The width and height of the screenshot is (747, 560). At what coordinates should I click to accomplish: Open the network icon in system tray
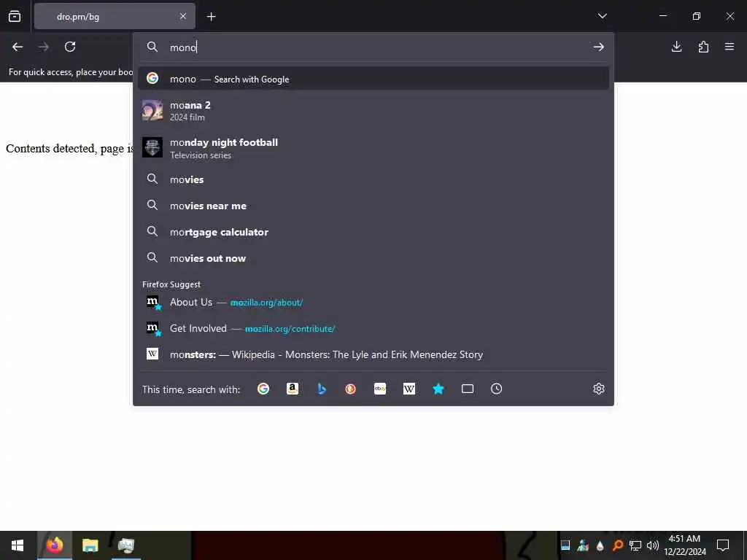pos(635,545)
